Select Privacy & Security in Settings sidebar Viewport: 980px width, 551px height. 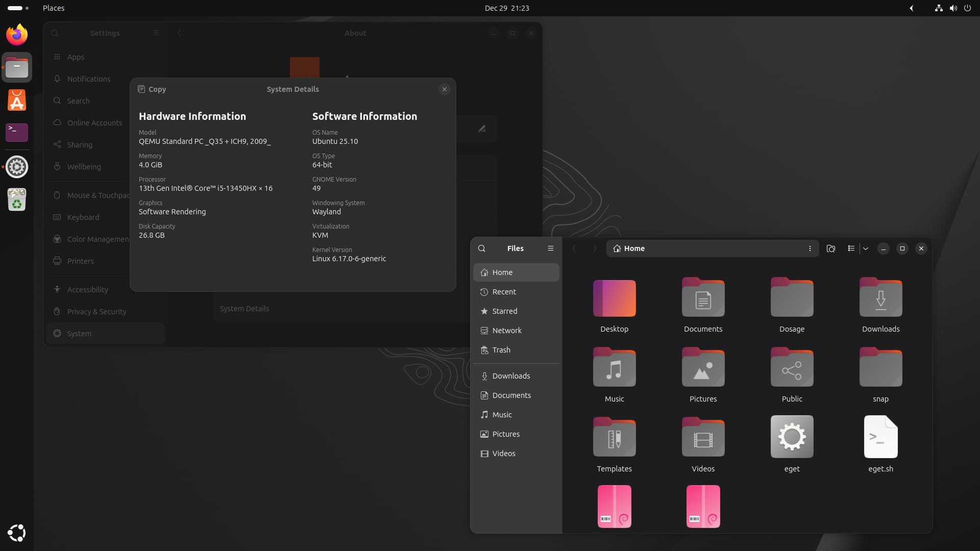click(97, 311)
